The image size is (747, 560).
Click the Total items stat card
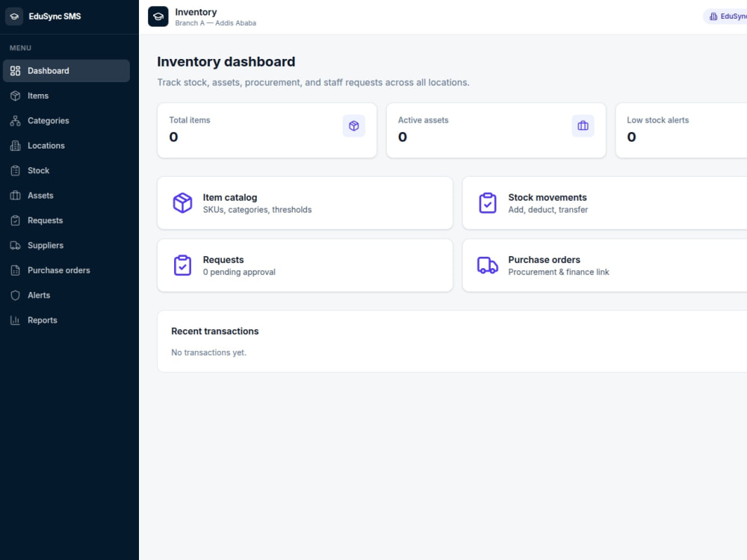(267, 131)
